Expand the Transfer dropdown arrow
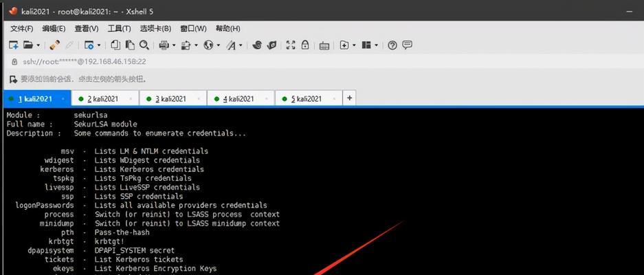 pos(196,45)
